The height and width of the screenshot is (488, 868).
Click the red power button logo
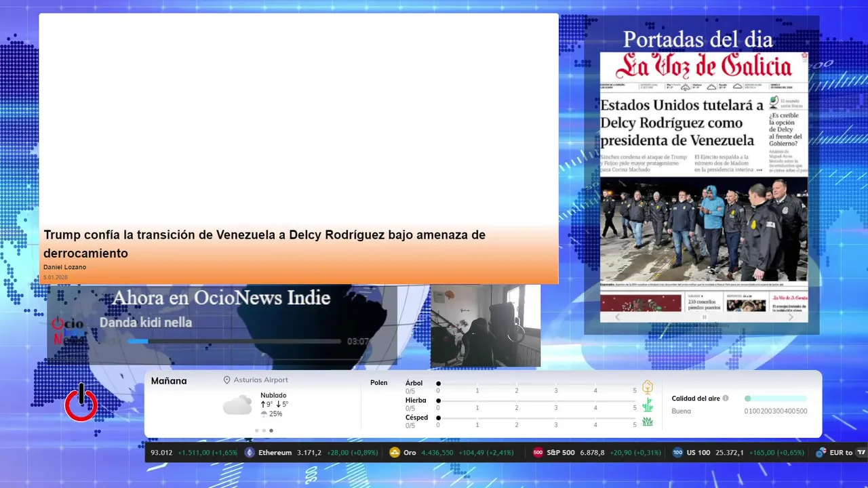[81, 403]
